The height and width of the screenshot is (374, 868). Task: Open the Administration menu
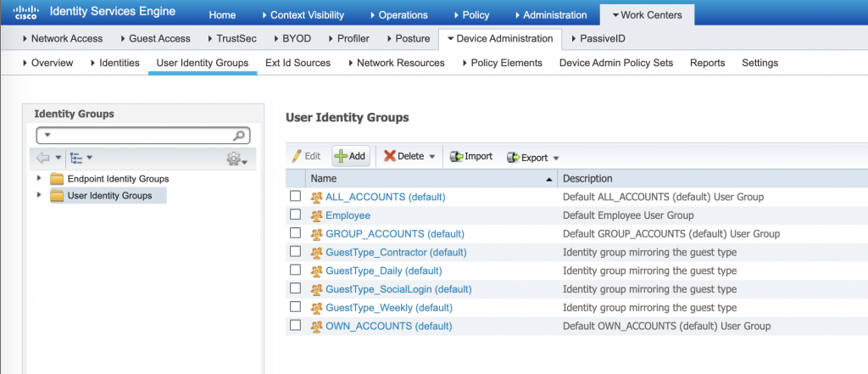click(551, 15)
